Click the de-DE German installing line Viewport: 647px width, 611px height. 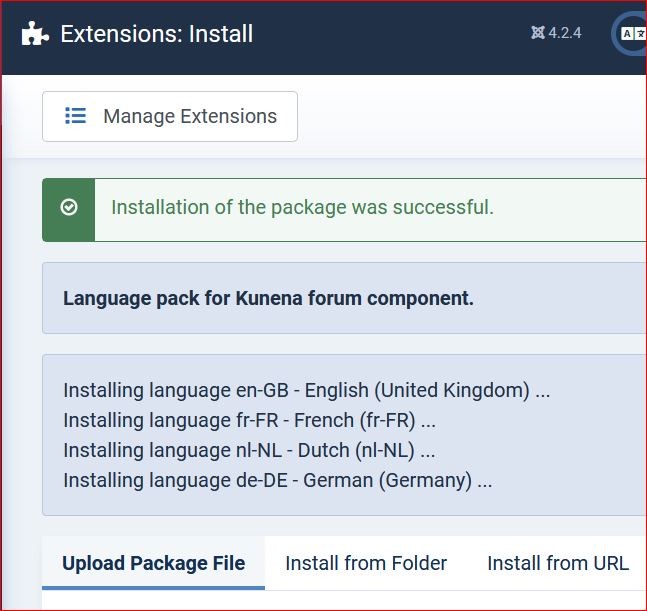[x=277, y=480]
